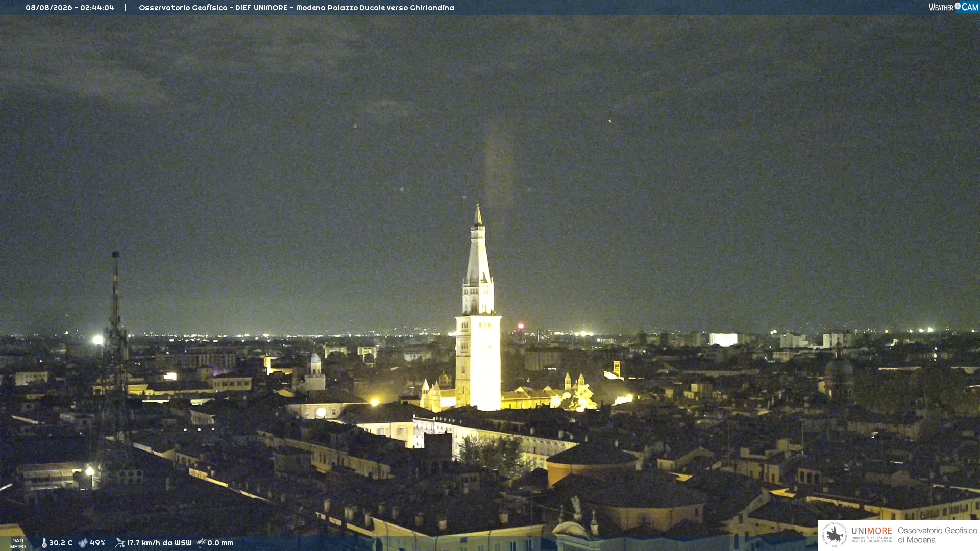Click the UNIMORE university seal emblem
The height and width of the screenshot is (551, 980).
point(834,535)
